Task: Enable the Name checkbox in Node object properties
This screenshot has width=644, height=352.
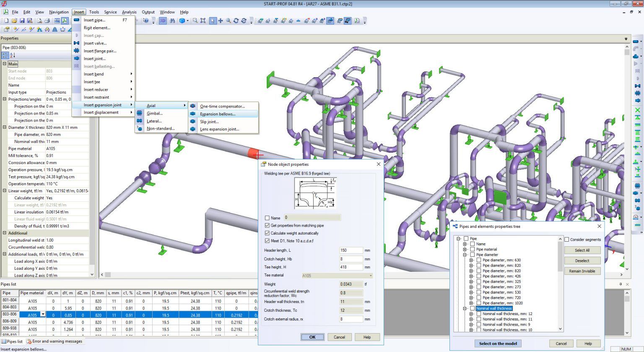Action: [x=267, y=218]
